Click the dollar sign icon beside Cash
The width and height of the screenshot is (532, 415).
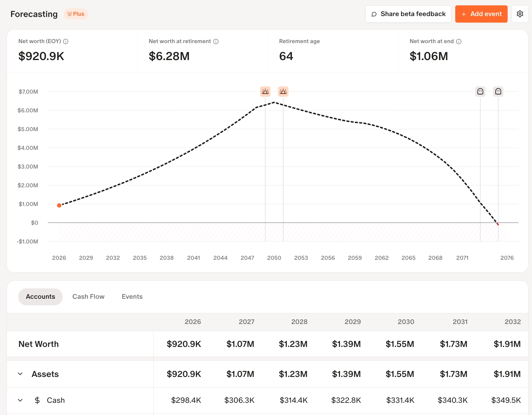point(37,400)
